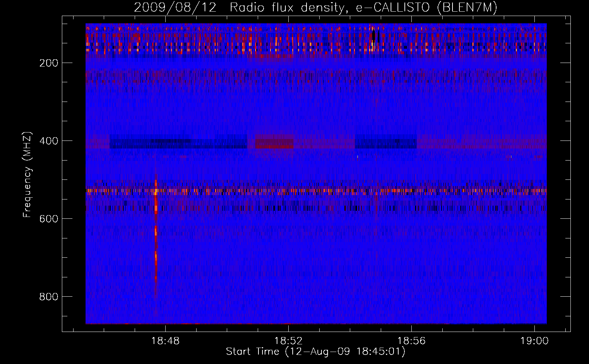This screenshot has height=364, width=589.
Task: Click the 18:56 time tick label
Action: click(x=412, y=341)
